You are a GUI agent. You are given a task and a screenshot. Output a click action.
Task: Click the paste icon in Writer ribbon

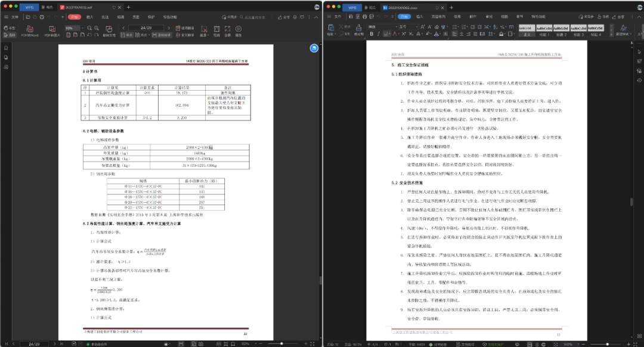332,28
